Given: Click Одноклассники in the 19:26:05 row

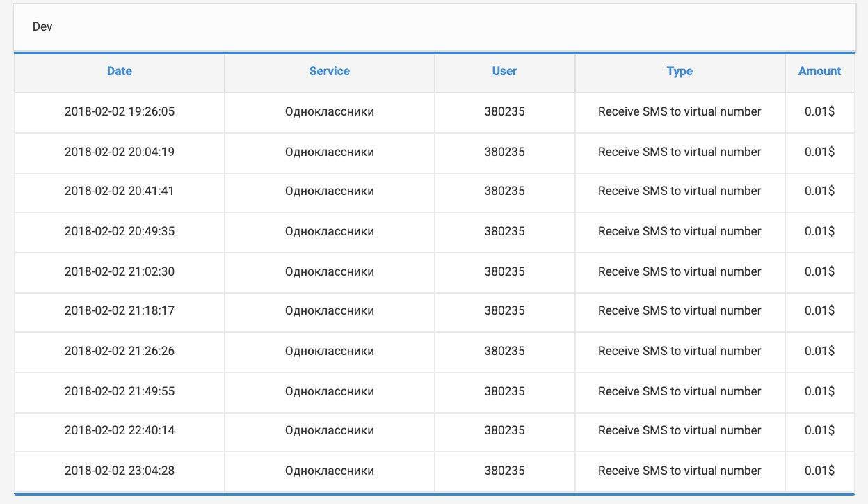Looking at the screenshot, I should 330,111.
